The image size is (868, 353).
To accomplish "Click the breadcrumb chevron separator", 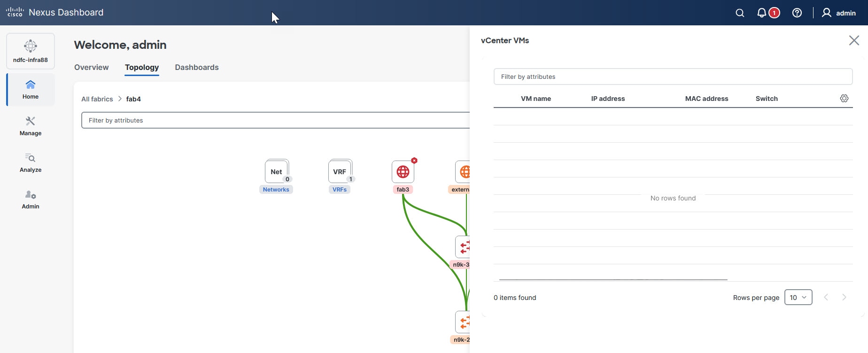I will [120, 99].
